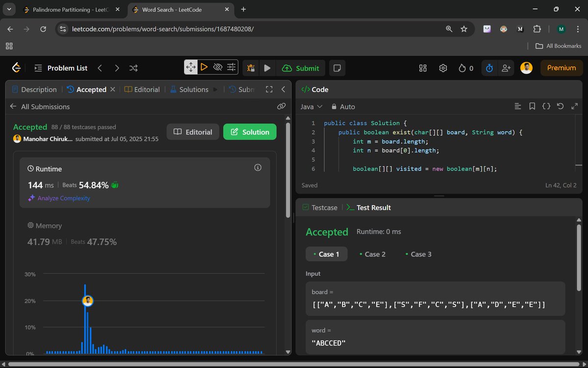This screenshot has height=368, width=588.
Task: Go to the next problem arrow
Action: pyautogui.click(x=117, y=68)
